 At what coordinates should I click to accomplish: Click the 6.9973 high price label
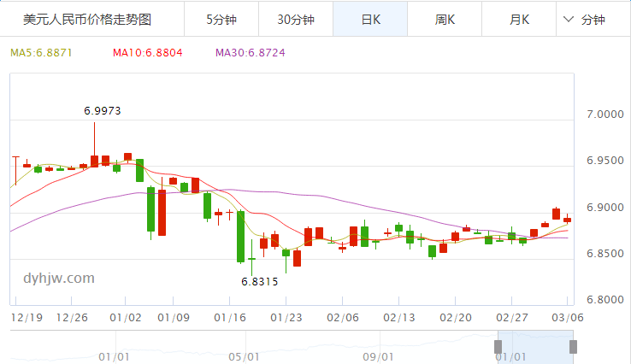tap(103, 110)
